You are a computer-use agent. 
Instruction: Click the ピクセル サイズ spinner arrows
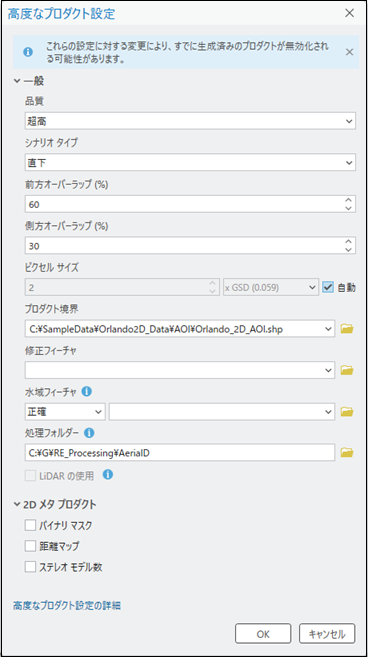click(x=213, y=288)
